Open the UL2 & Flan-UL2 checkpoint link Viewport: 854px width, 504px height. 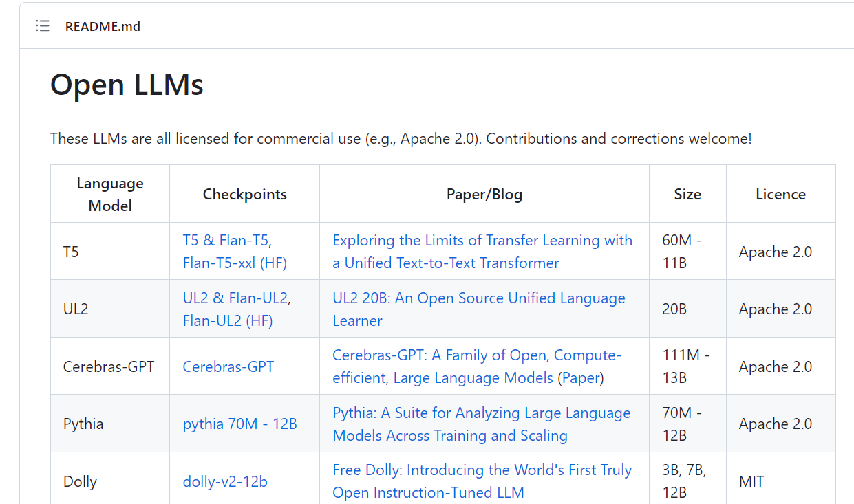click(237, 298)
